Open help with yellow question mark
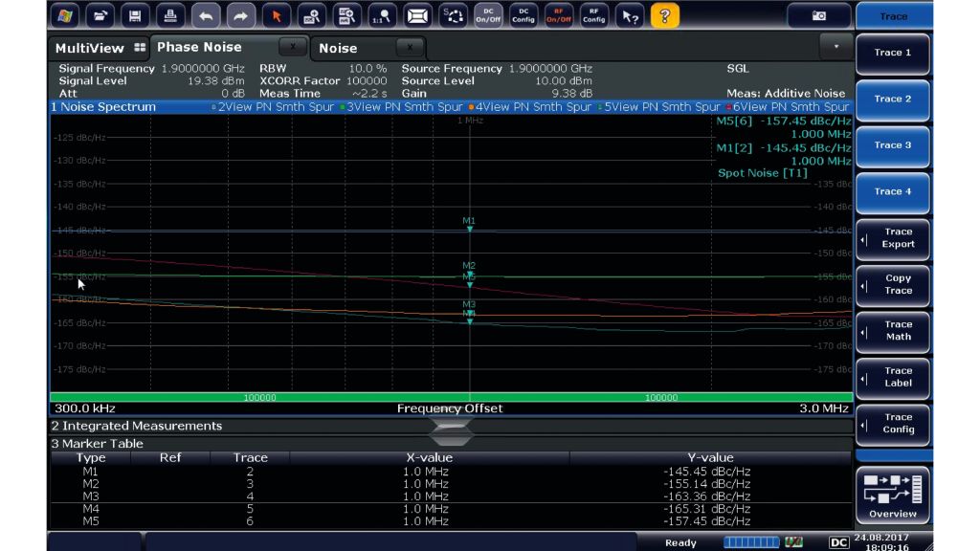This screenshot has width=980, height=551. [x=665, y=15]
